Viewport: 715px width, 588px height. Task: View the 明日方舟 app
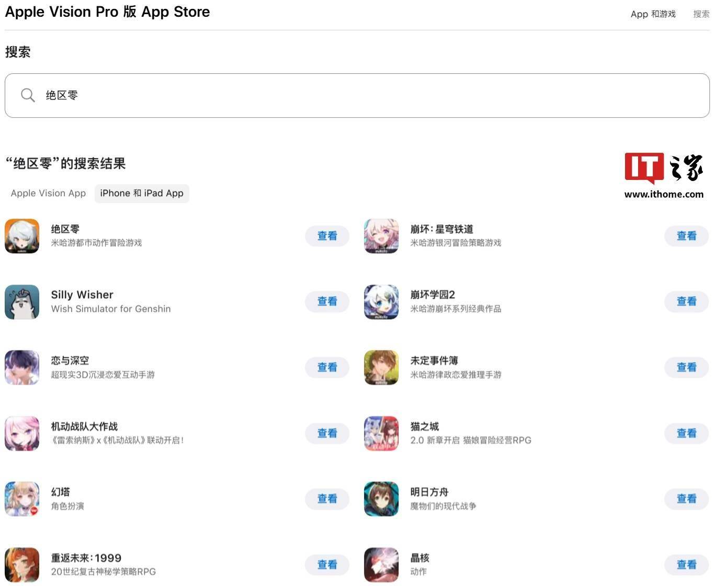tap(687, 499)
